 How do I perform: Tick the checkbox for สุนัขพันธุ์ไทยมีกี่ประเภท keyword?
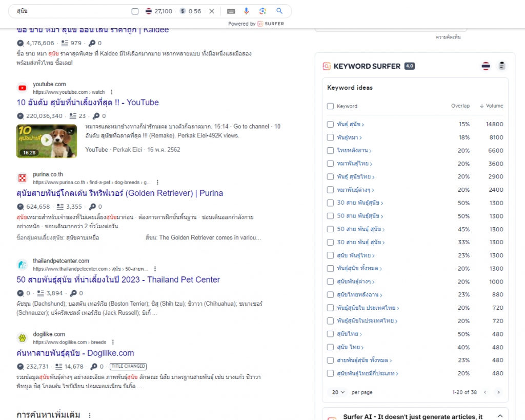click(331, 373)
